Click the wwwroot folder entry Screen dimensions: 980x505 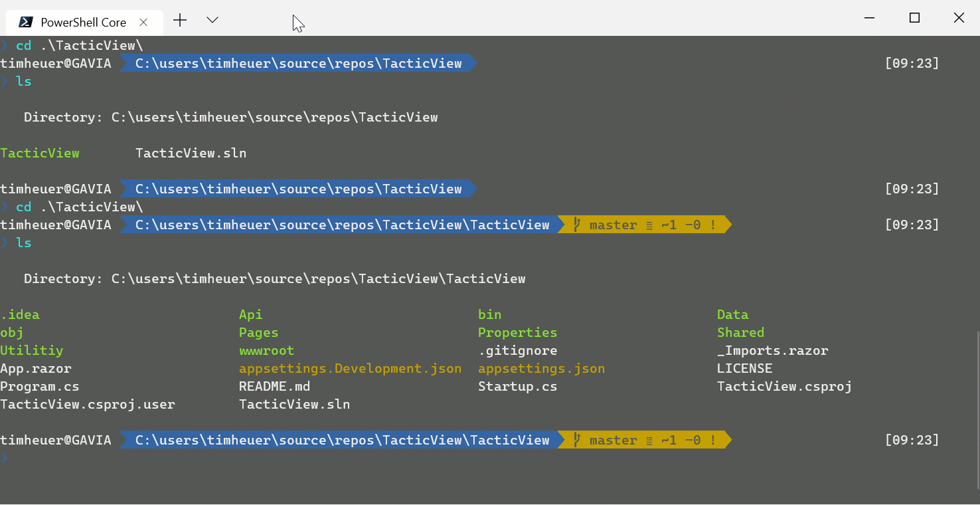click(266, 350)
